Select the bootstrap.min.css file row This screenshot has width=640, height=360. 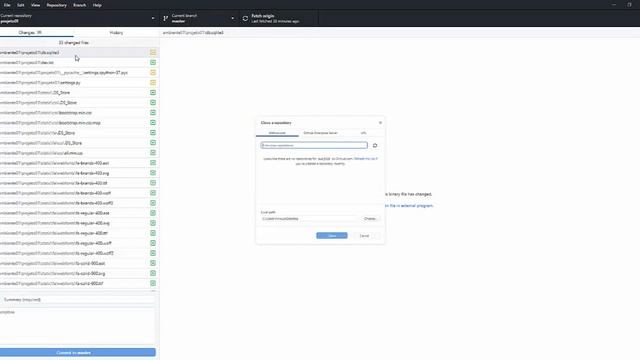point(79,112)
